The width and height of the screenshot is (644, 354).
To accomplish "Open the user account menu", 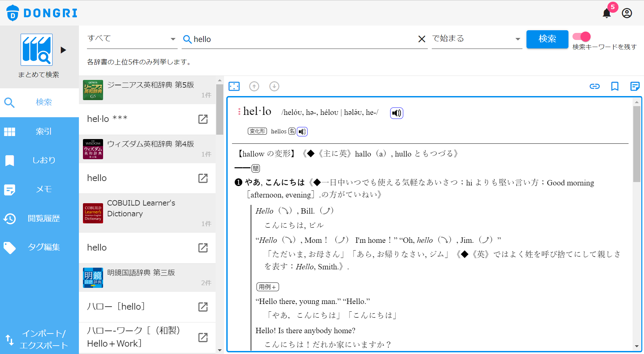I will (x=627, y=13).
